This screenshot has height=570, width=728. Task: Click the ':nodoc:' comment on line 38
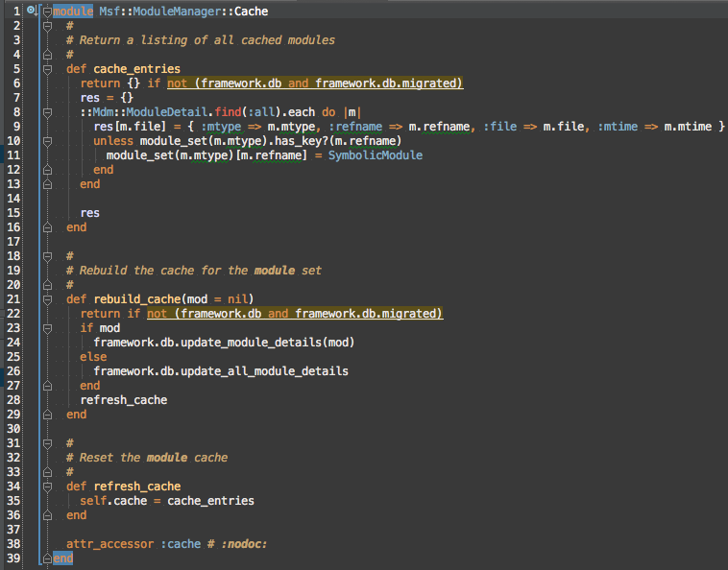(x=244, y=543)
